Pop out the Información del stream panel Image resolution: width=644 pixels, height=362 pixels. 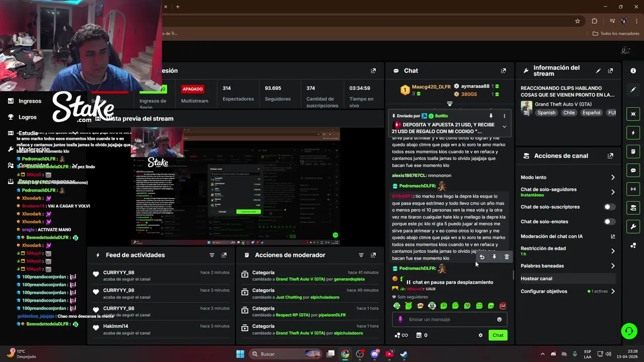[610, 71]
